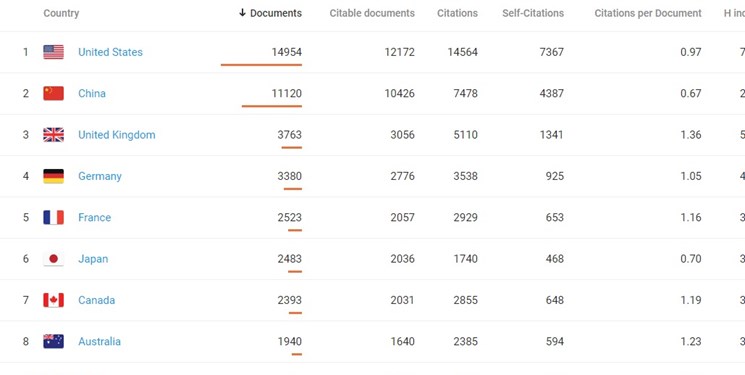745x375 pixels.
Task: Sort by the Citations column header
Action: point(457,13)
